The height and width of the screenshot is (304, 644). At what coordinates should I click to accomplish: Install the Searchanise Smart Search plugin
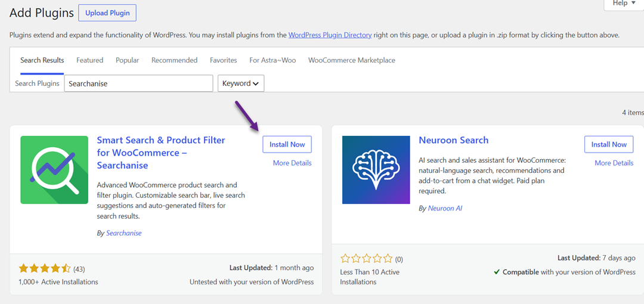pyautogui.click(x=287, y=145)
